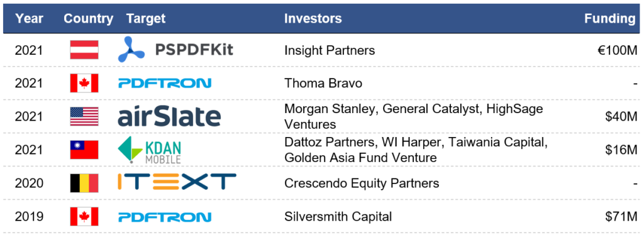Click the Investors column header

pyautogui.click(x=313, y=18)
